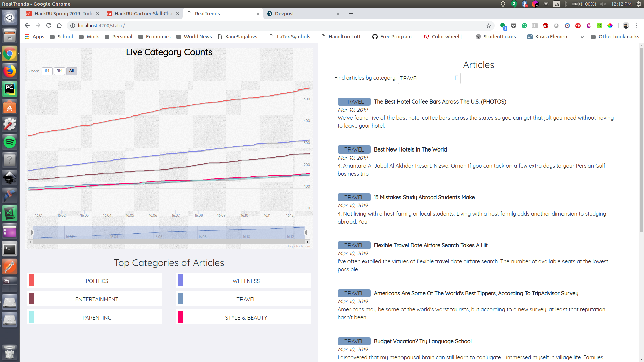Click the browser reload icon
The image size is (644, 362).
point(49,26)
